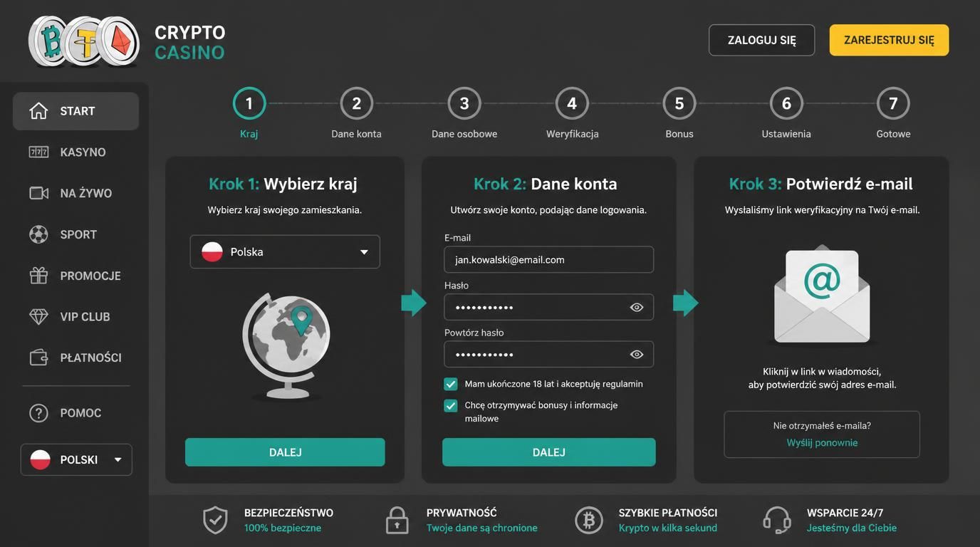Click the Na Żywo camera icon
The image size is (980, 547).
tap(38, 193)
